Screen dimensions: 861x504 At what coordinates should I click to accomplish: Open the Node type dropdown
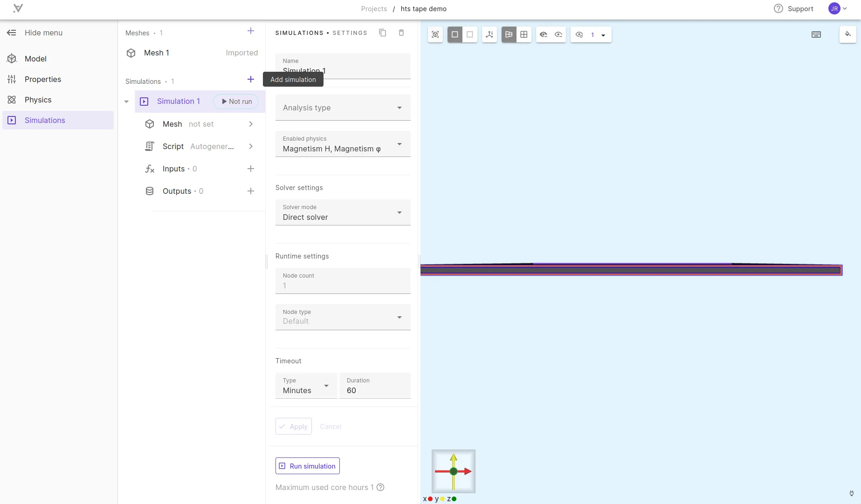[343, 317]
